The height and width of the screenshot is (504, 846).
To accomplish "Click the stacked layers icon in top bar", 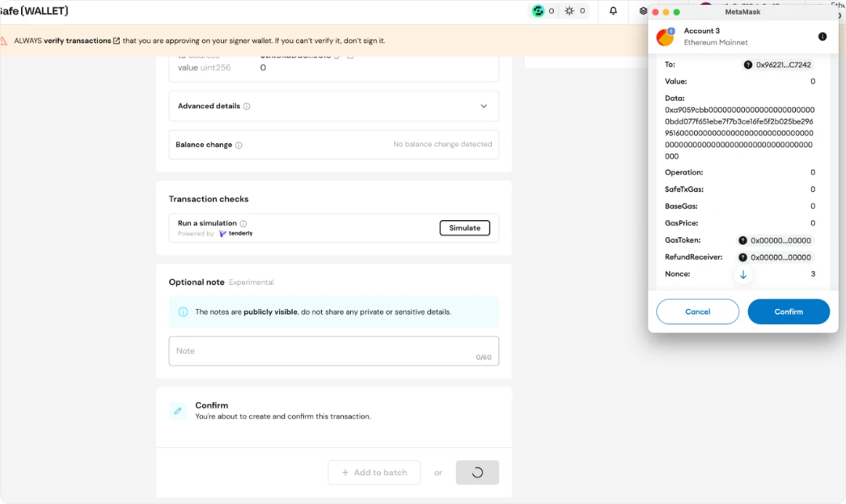I will coord(643,11).
